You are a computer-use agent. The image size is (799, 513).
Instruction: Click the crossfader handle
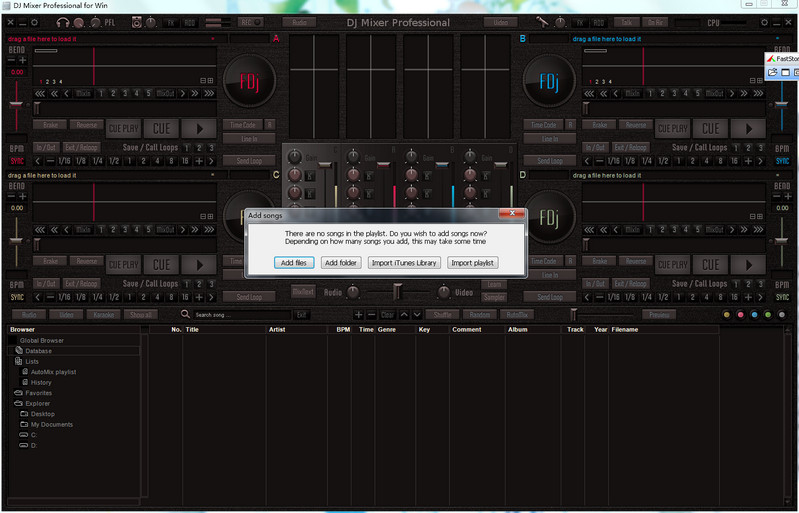pos(398,291)
